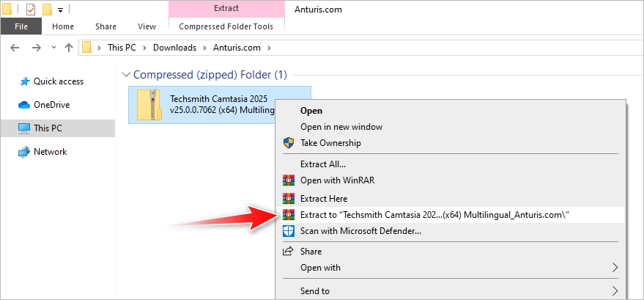Viewport: 644px width, 300px height.
Task: Switch to the View ribbon tab
Action: click(147, 26)
